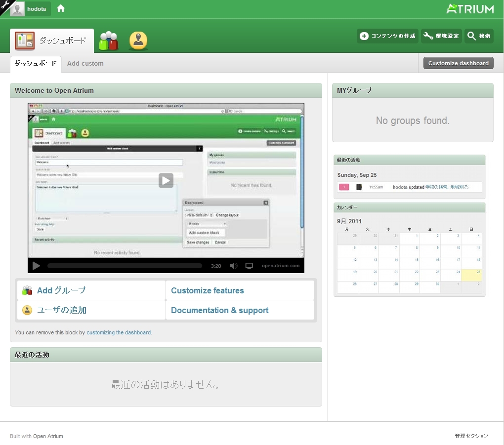Image resolution: width=504 pixels, height=445 pixels.
Task: Open the 検索 search control
Action: pyautogui.click(x=479, y=36)
